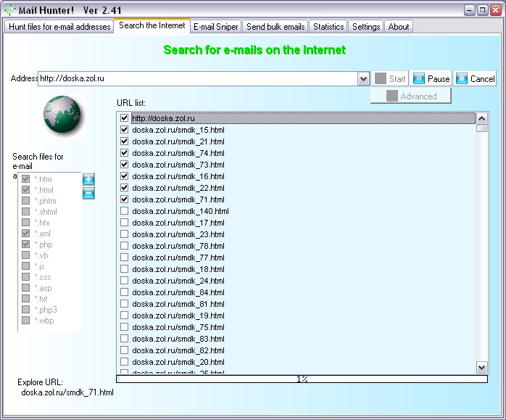Open the Send bulk emails tab

pyautogui.click(x=275, y=26)
